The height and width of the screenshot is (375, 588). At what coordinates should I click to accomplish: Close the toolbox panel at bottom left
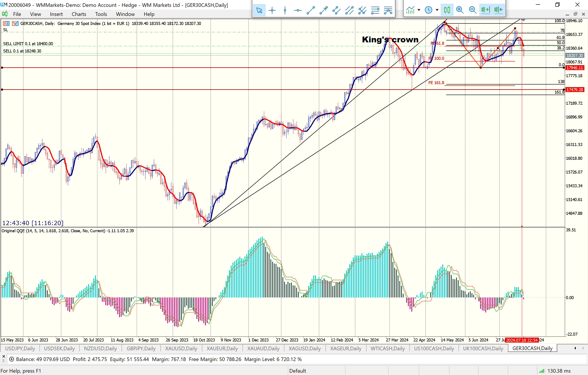pos(3,357)
